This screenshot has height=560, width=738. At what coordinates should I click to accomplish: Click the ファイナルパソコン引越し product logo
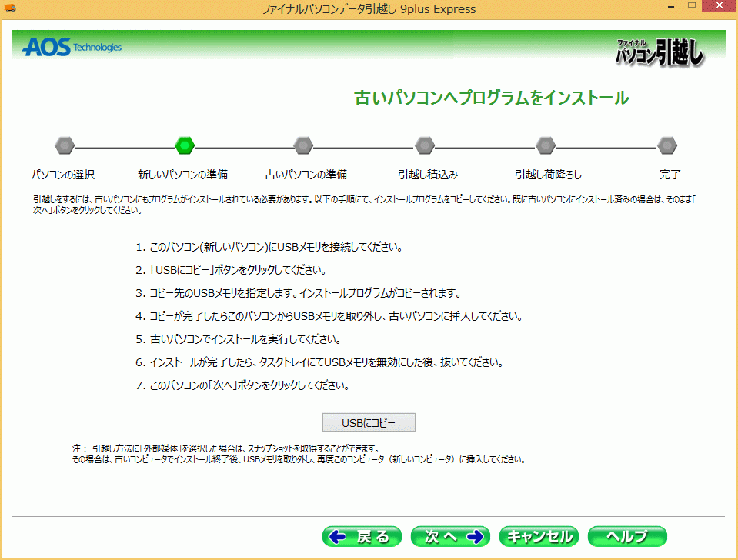point(660,52)
